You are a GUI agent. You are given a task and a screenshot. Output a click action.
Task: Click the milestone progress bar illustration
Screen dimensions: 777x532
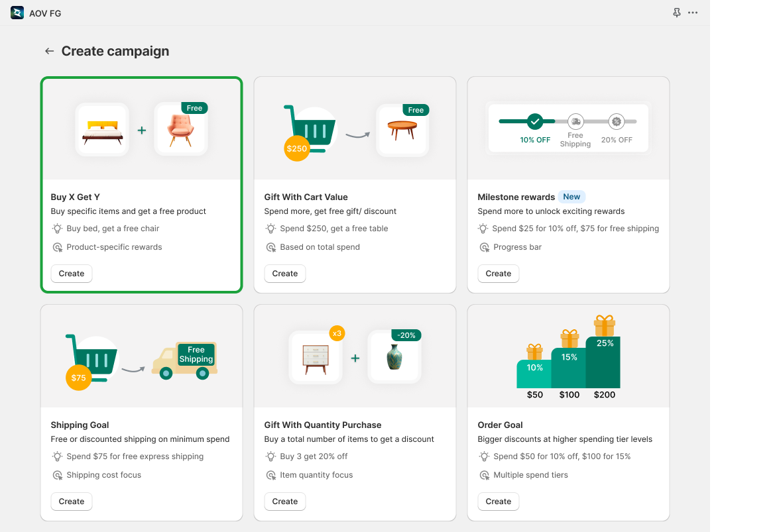point(568,127)
